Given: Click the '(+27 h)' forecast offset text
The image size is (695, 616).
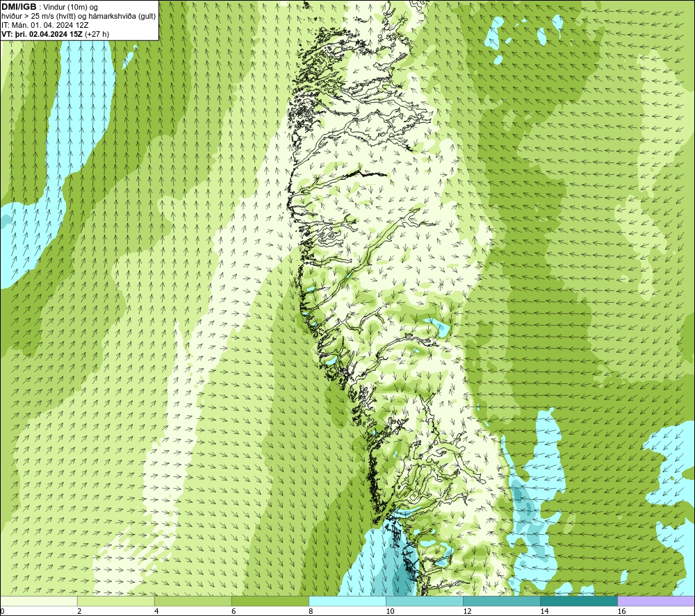Looking at the screenshot, I should [x=97, y=34].
